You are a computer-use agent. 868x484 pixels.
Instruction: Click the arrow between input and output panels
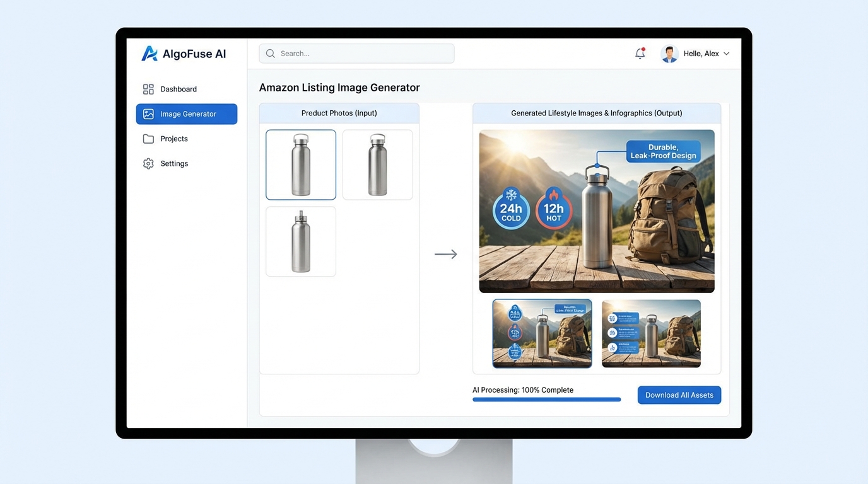click(446, 253)
